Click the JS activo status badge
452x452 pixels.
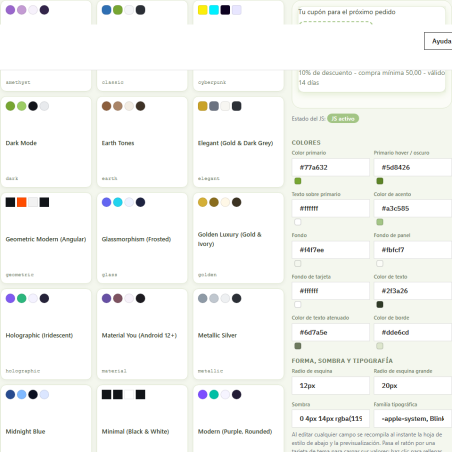(343, 119)
